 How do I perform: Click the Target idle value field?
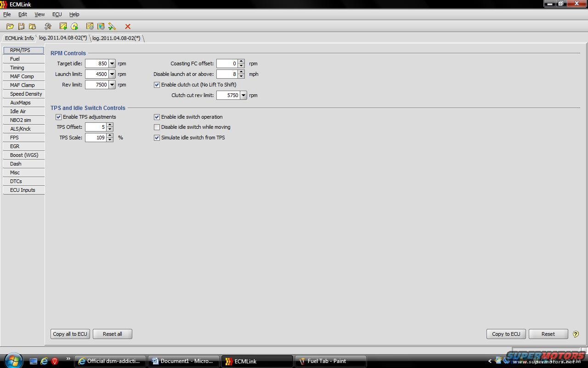(96, 63)
